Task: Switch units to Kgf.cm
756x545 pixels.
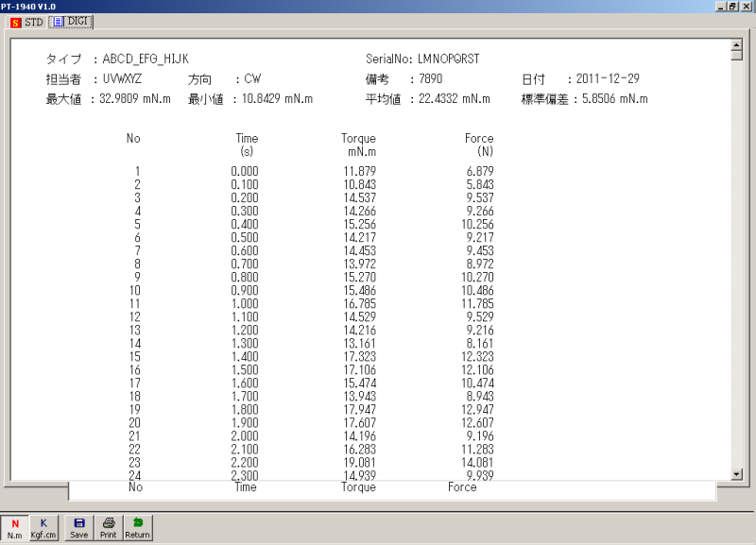Action: [43, 527]
